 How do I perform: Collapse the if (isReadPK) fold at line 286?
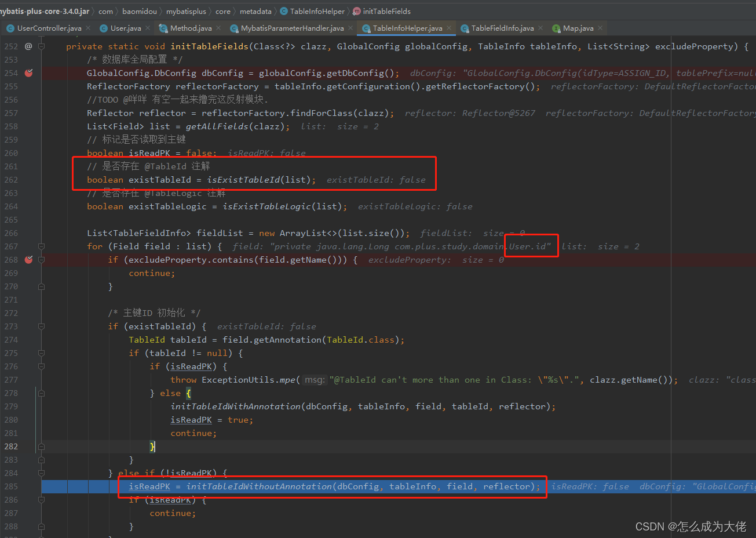pos(42,500)
